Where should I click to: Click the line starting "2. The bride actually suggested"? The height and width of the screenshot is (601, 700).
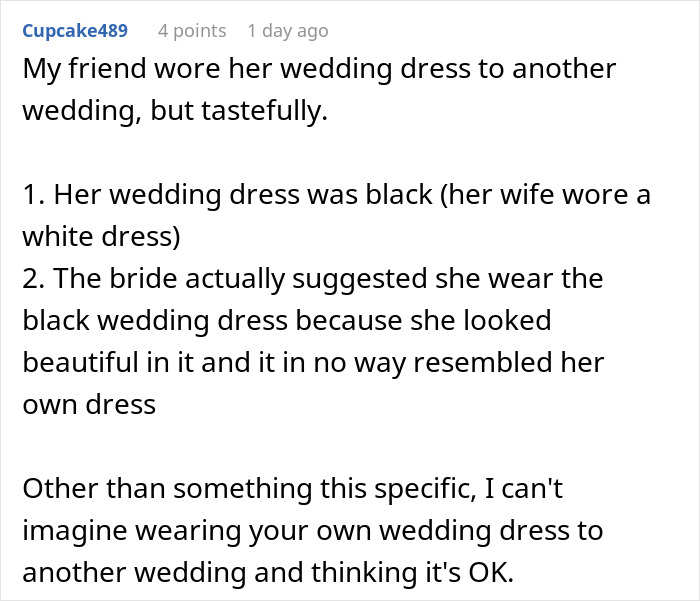[312, 279]
